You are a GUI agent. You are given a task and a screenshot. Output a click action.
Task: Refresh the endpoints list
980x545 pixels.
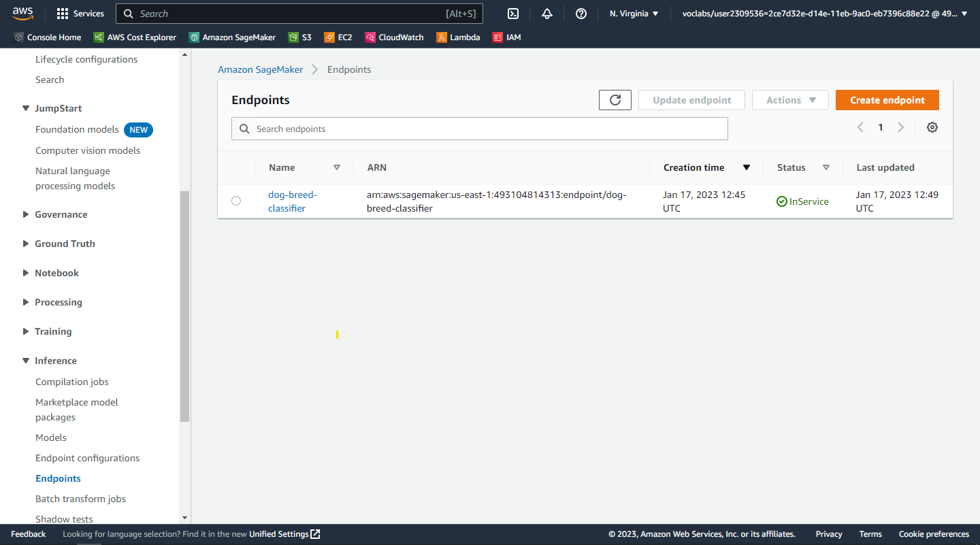pos(615,100)
